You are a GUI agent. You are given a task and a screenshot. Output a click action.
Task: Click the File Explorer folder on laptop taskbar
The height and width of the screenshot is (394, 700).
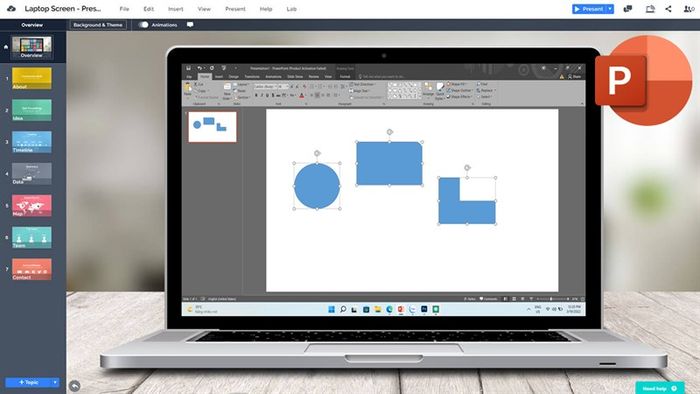378,309
